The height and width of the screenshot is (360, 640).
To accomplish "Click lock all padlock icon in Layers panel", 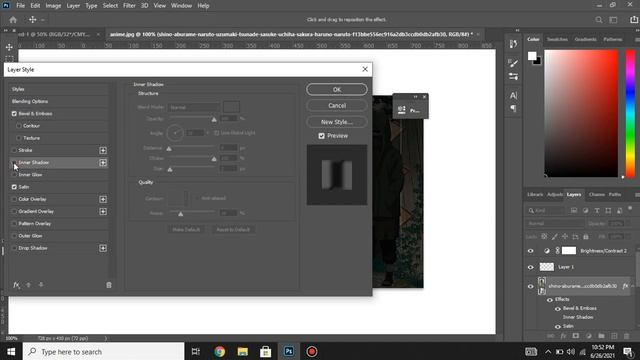I will (x=586, y=237).
